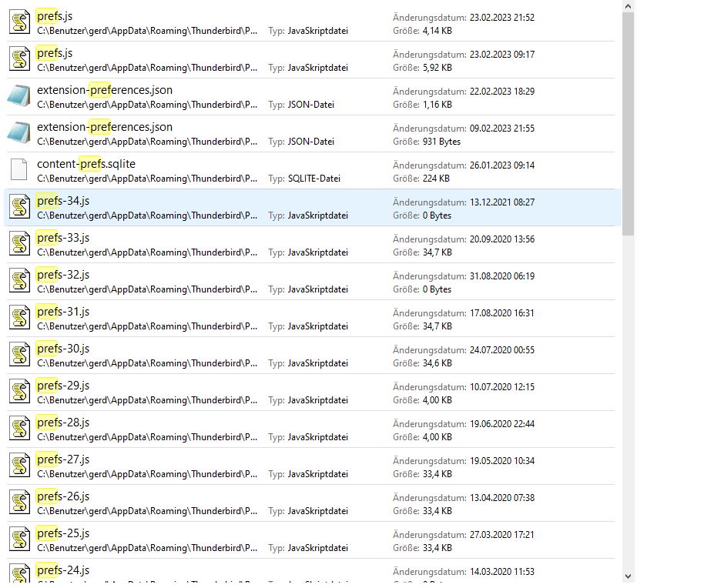Click Änderungsdatum 10.07.2020 12:15
Image resolution: width=724 pixels, height=588 pixels.
click(464, 387)
